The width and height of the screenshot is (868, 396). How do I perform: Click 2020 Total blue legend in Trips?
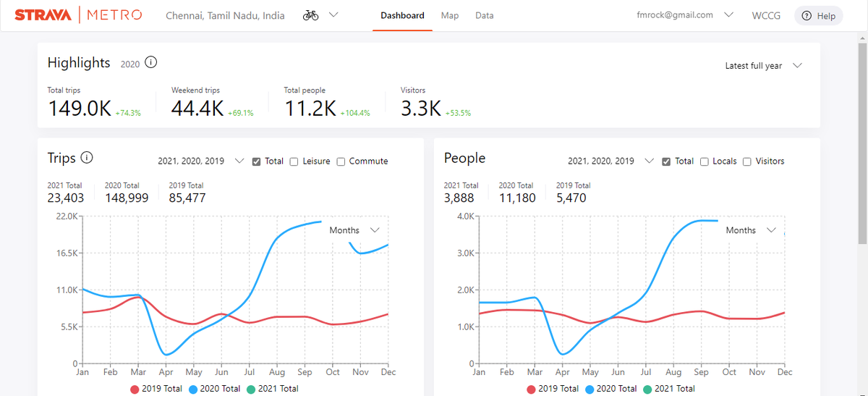coord(214,389)
